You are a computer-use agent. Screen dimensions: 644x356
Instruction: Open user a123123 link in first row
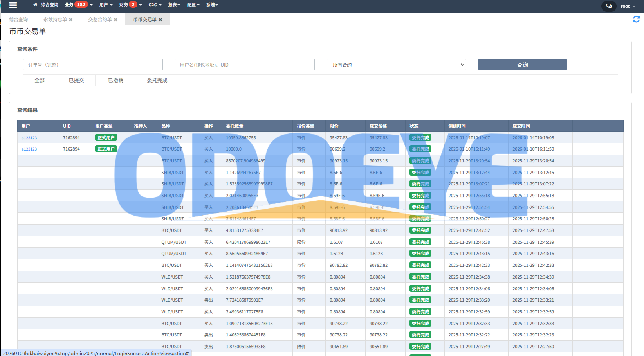(x=29, y=138)
